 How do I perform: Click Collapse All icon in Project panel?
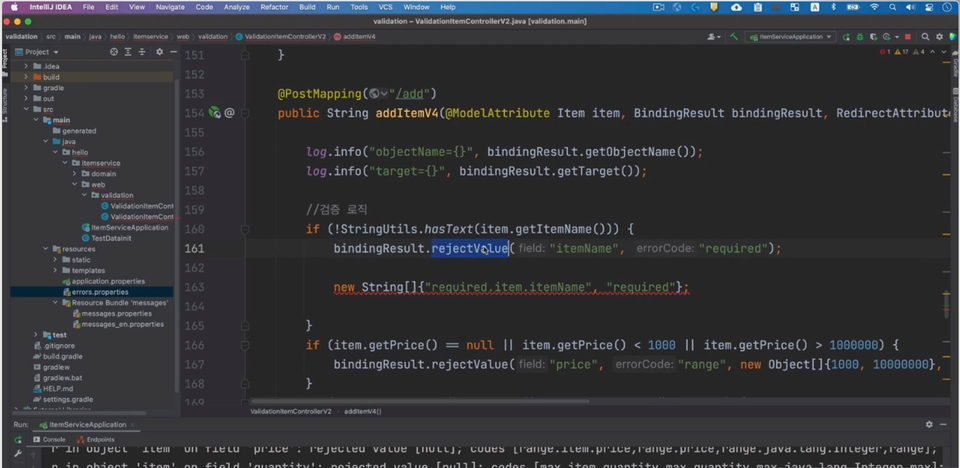pos(142,52)
